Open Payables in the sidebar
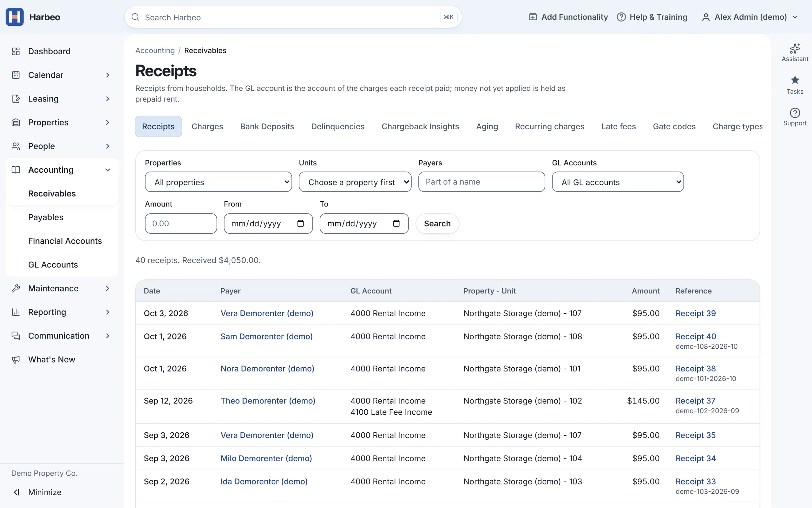Image resolution: width=812 pixels, height=508 pixels. (x=46, y=217)
